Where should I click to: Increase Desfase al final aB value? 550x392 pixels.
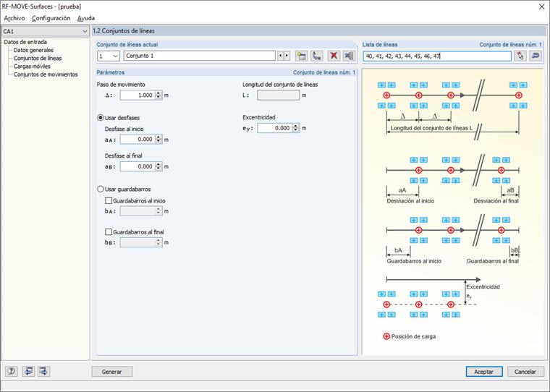158,164
